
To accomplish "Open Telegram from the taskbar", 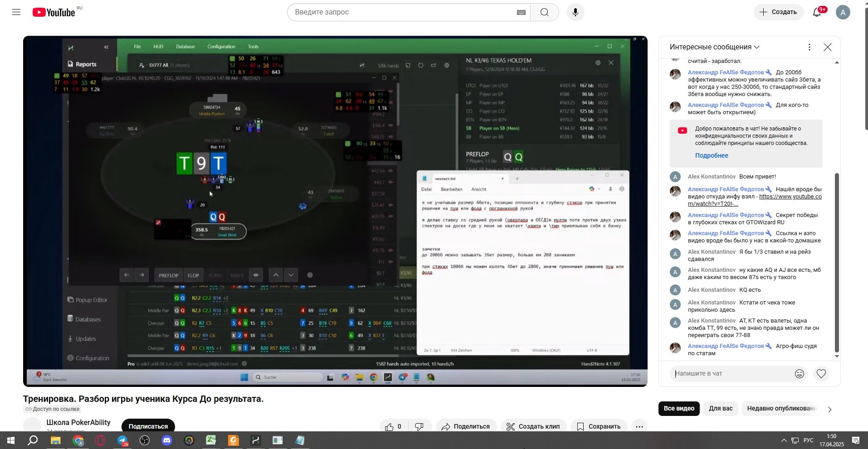I will tap(123, 440).
